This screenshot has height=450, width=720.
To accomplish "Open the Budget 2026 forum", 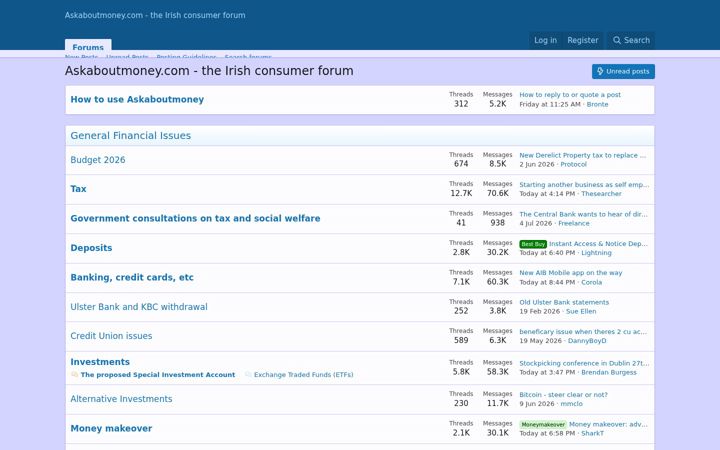I will pos(97,160).
